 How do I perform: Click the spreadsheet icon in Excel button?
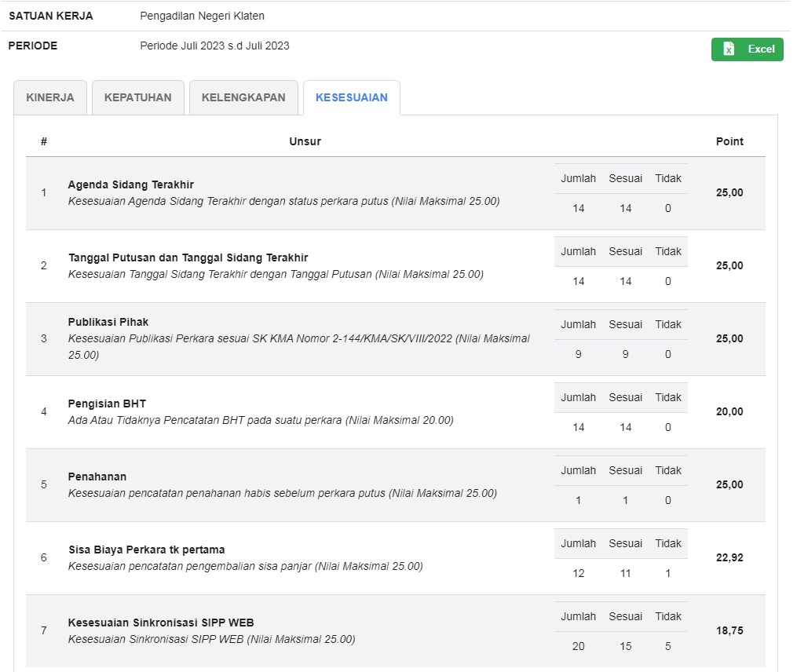pos(729,49)
